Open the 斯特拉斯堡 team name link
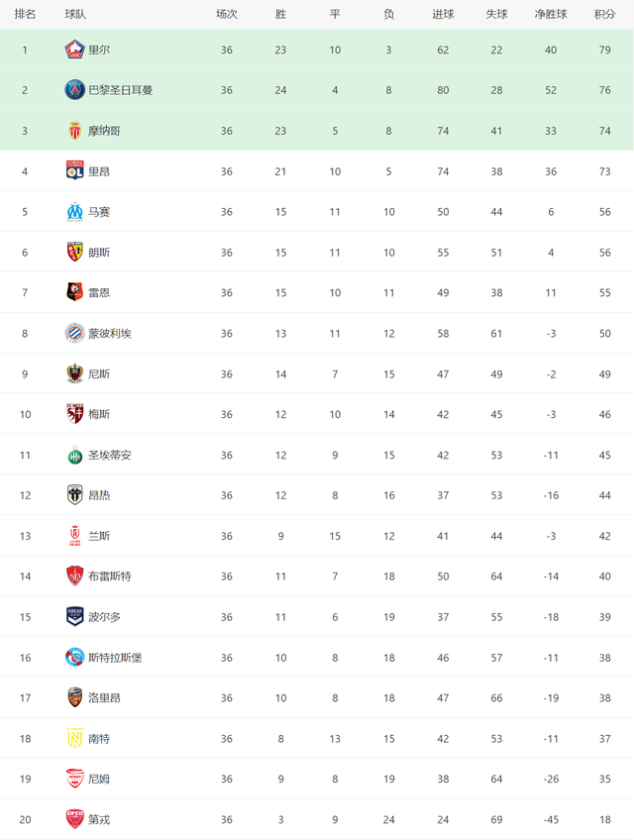634x840 pixels. click(115, 658)
